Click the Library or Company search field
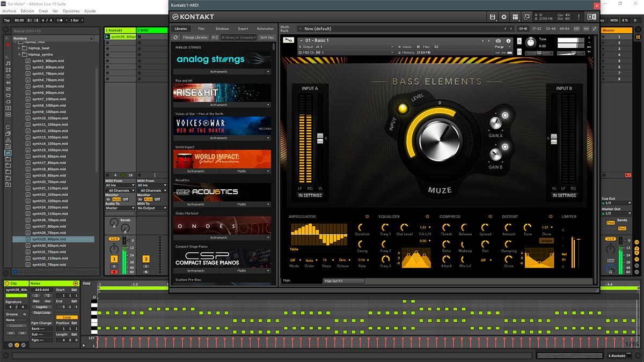This screenshot has width=644, height=362. 238,38
